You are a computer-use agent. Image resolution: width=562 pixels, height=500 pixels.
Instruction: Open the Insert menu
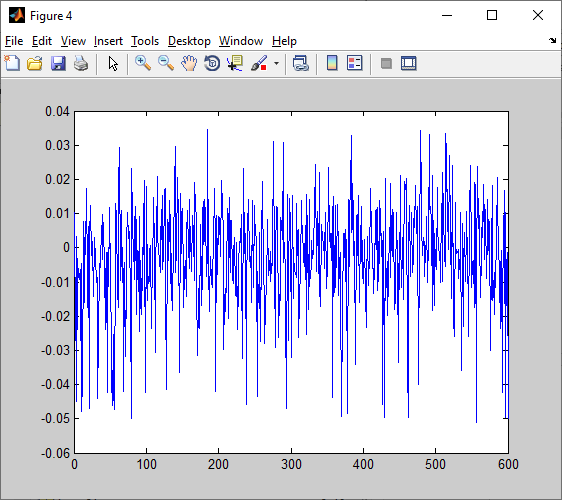[x=108, y=41]
